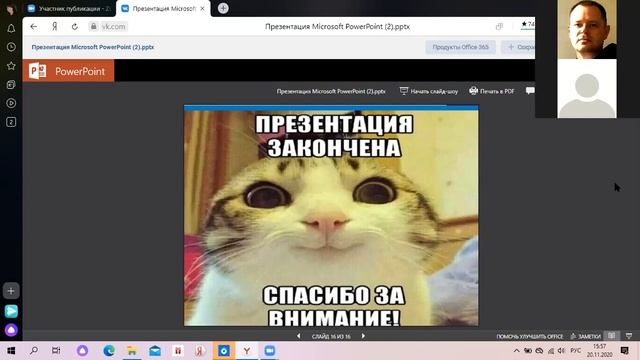Image resolution: width=640 pixels, height=360 pixels.
Task: Open the Презентация Microsoft PowerPoint (2).pptx link
Action: click(93, 47)
